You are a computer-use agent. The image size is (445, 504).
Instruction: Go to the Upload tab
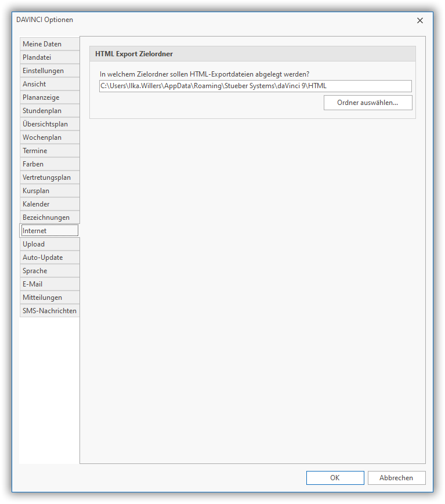(x=49, y=244)
